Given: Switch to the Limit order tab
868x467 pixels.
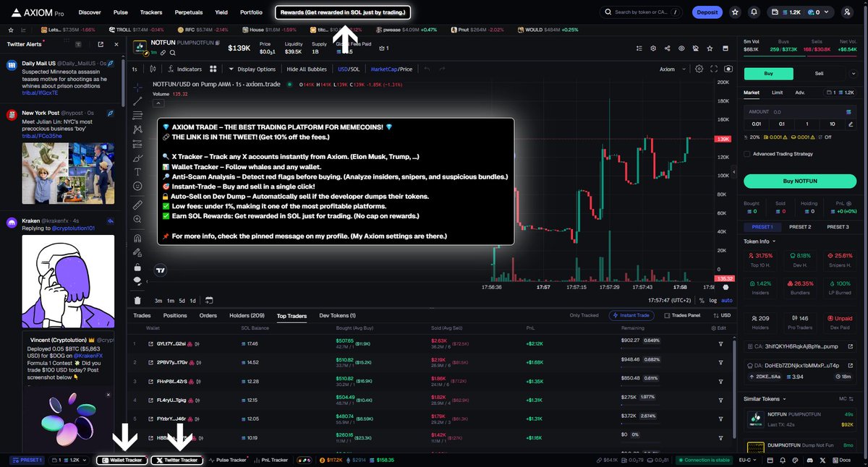Looking at the screenshot, I should 777,93.
